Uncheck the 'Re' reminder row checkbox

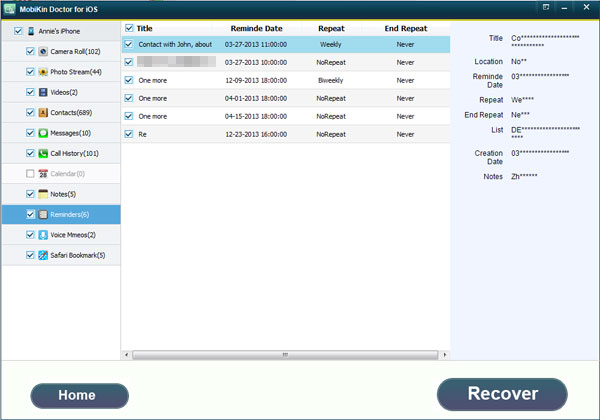click(128, 133)
